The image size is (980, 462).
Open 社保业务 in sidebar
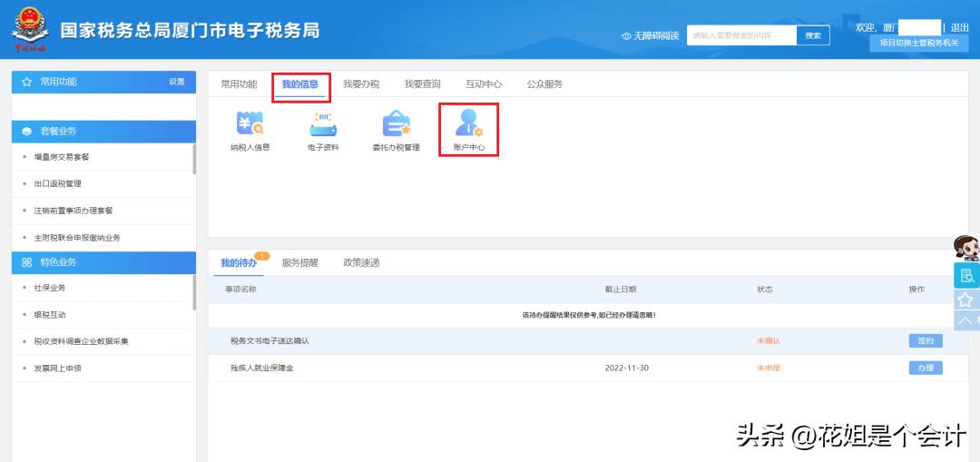tap(50, 288)
